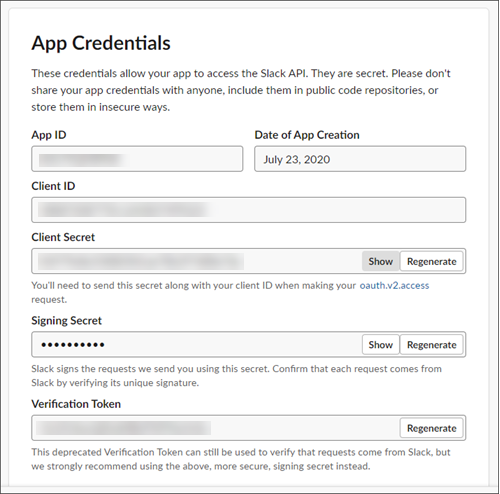This screenshot has height=494, width=500.
Task: Click the Client Secret label
Action: click(63, 237)
